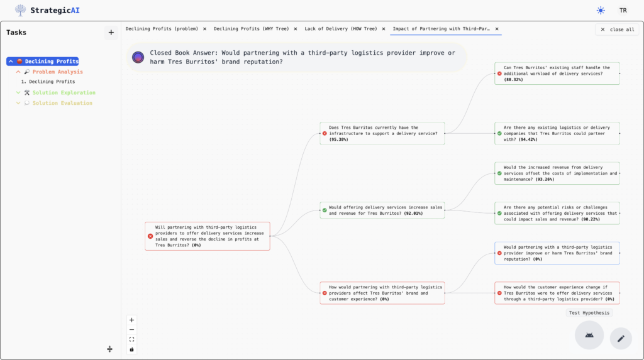This screenshot has height=360, width=644.
Task: Collapse the Declining Profits task group
Action: (11, 62)
